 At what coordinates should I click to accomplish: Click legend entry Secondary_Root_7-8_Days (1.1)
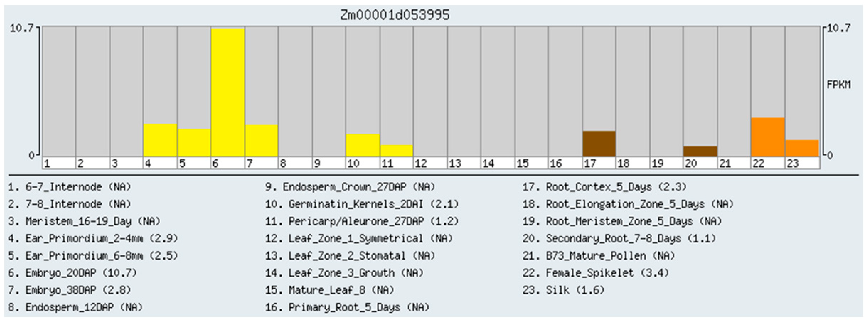[x=619, y=238]
